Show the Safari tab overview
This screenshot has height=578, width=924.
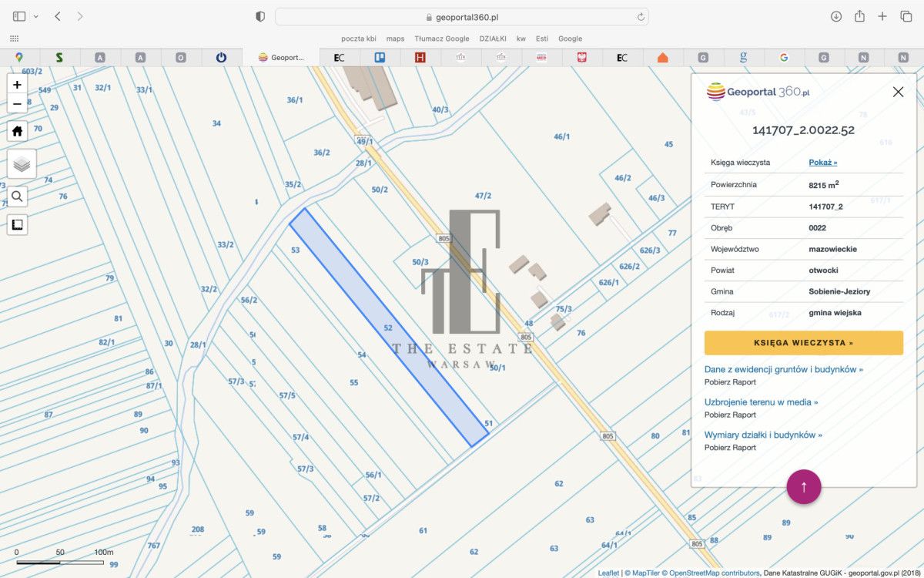[906, 16]
